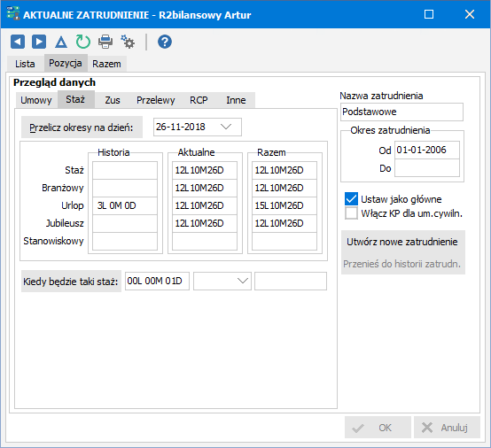This screenshot has width=491, height=448.
Task: Go to next record arrow icon
Action: pos(39,42)
